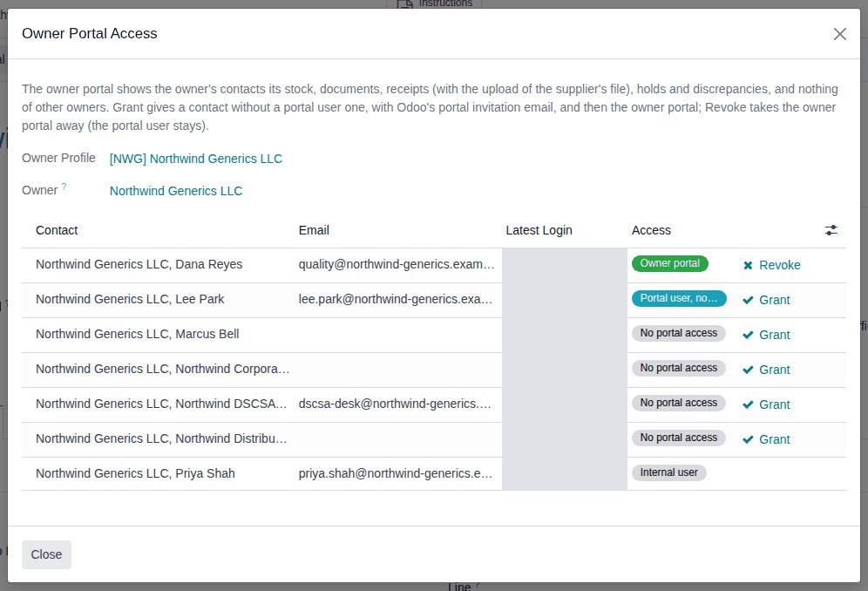Viewport: 868px width, 591px height.
Task: Select the Lee Park contact cell
Action: tap(159, 300)
